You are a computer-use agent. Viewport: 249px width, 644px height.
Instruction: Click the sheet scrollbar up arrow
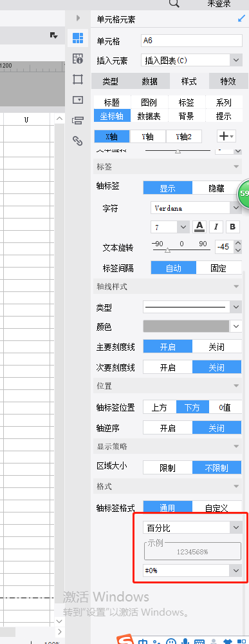59,119
